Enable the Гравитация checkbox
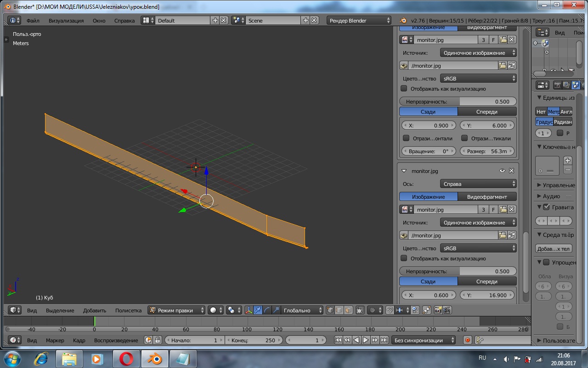The width and height of the screenshot is (588, 368). click(x=546, y=207)
